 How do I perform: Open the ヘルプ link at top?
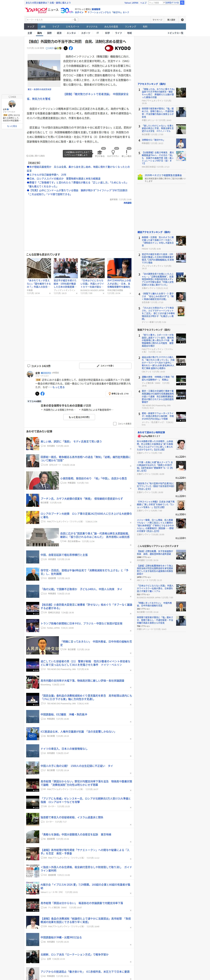(143, 3)
